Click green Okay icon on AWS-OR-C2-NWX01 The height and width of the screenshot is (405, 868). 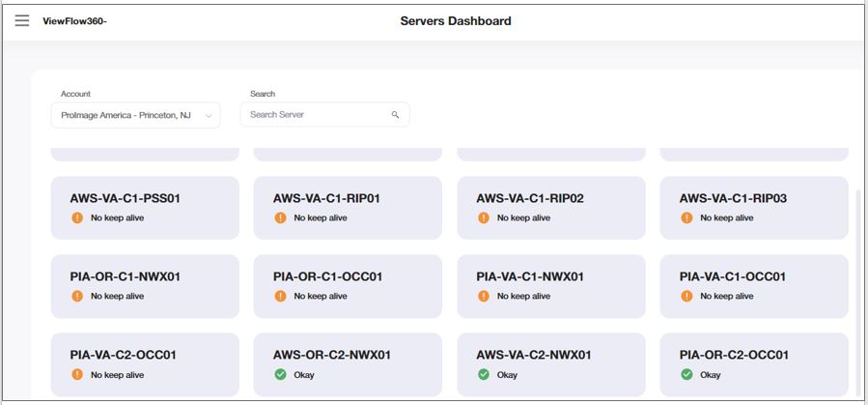pyautogui.click(x=280, y=375)
